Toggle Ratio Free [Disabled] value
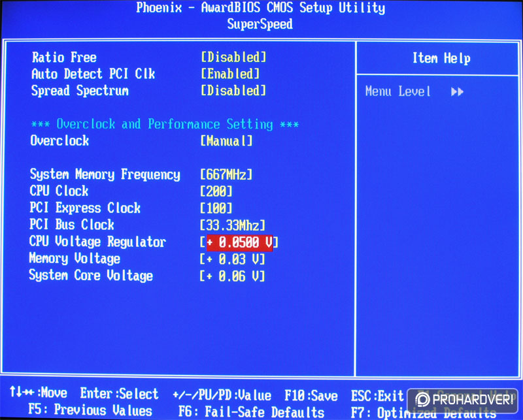This screenshot has height=420, width=523. [x=233, y=57]
